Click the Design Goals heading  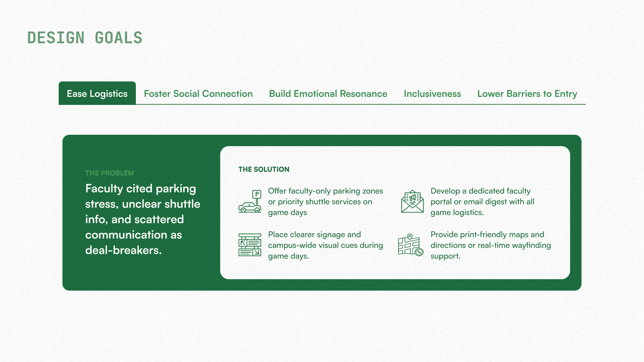tap(85, 38)
